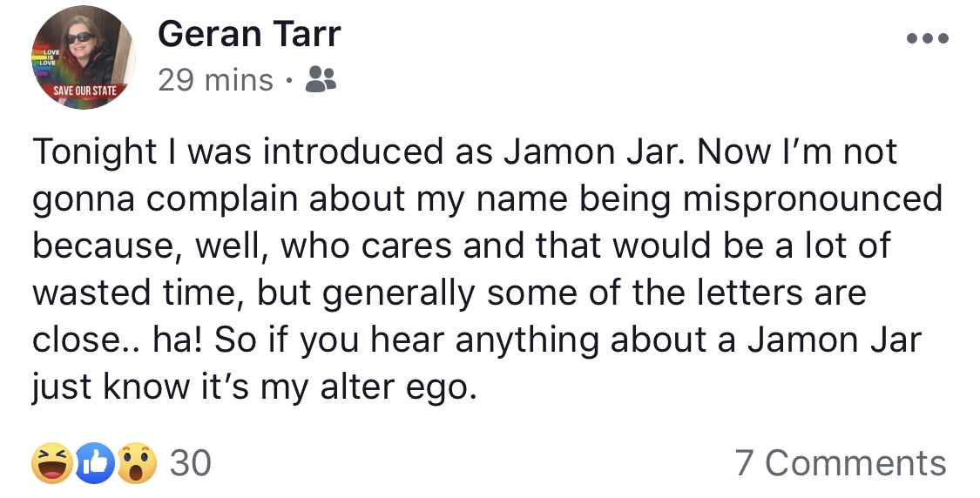Click the SAVE OUR STATE banner on avatar
980x498 pixels.
click(x=84, y=91)
